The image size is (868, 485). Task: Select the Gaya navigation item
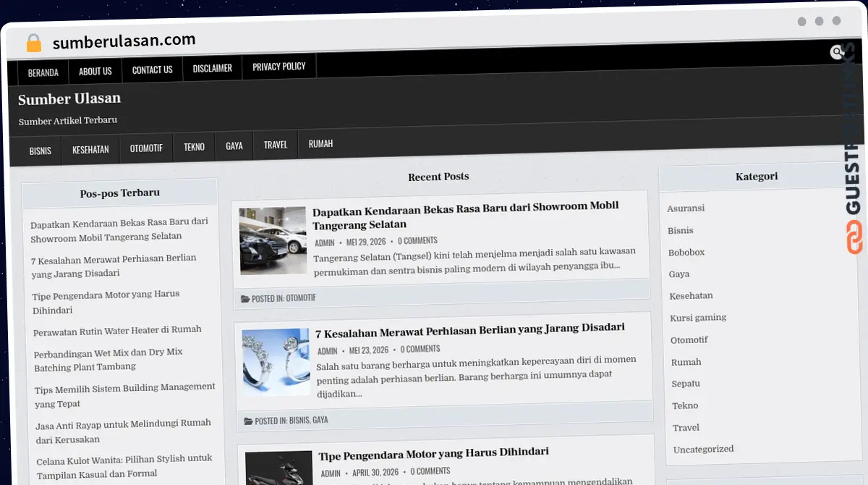[234, 145]
